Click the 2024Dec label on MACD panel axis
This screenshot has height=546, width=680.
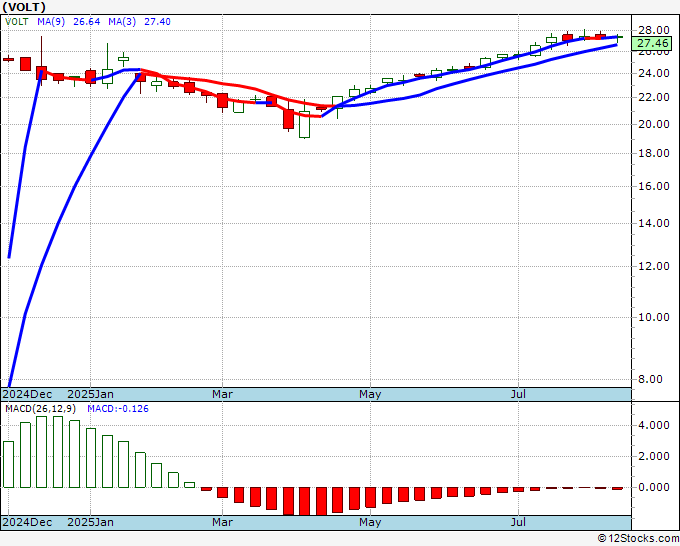coord(27,522)
